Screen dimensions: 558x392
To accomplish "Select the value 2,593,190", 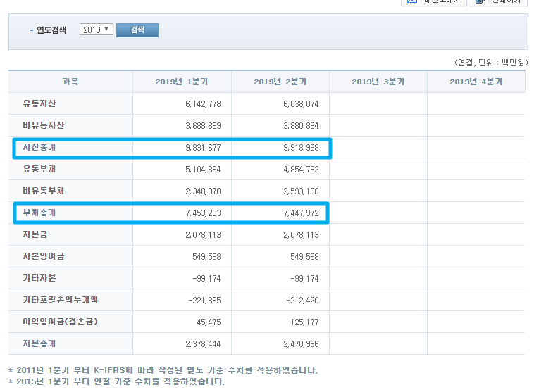I will [x=301, y=191].
